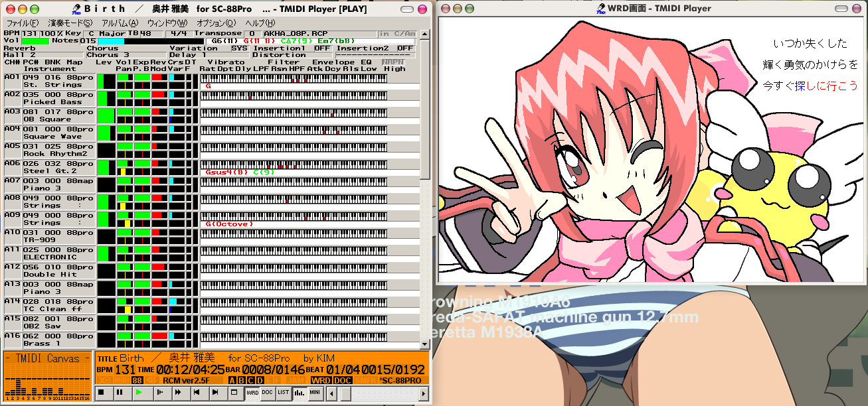Click the part A indicator
Screen dimensions: 868x406
click(232, 381)
